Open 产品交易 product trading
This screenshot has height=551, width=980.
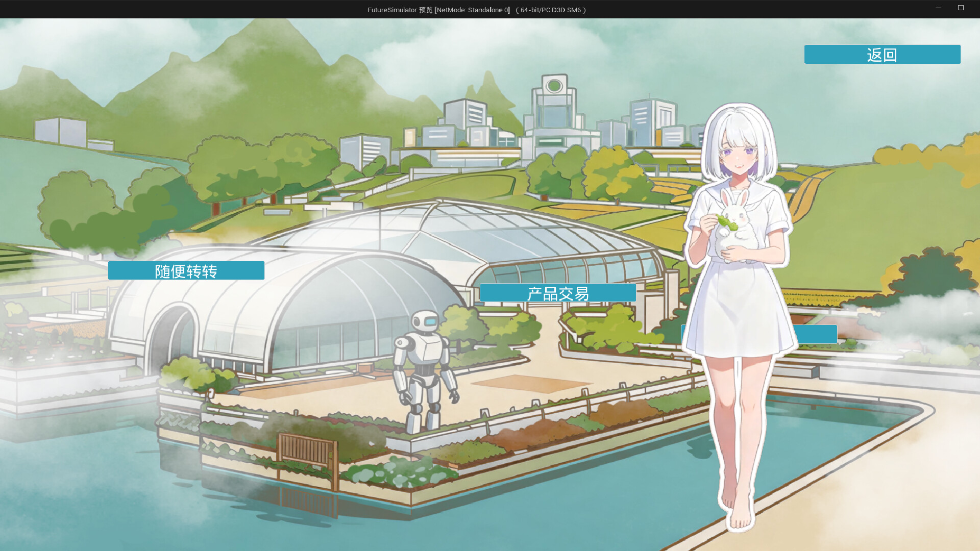pyautogui.click(x=558, y=293)
